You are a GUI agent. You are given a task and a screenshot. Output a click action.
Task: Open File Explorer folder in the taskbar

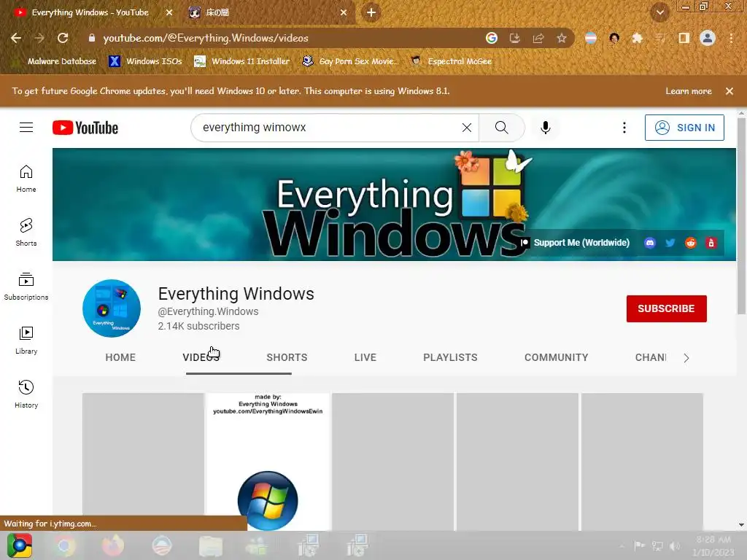pyautogui.click(x=211, y=545)
